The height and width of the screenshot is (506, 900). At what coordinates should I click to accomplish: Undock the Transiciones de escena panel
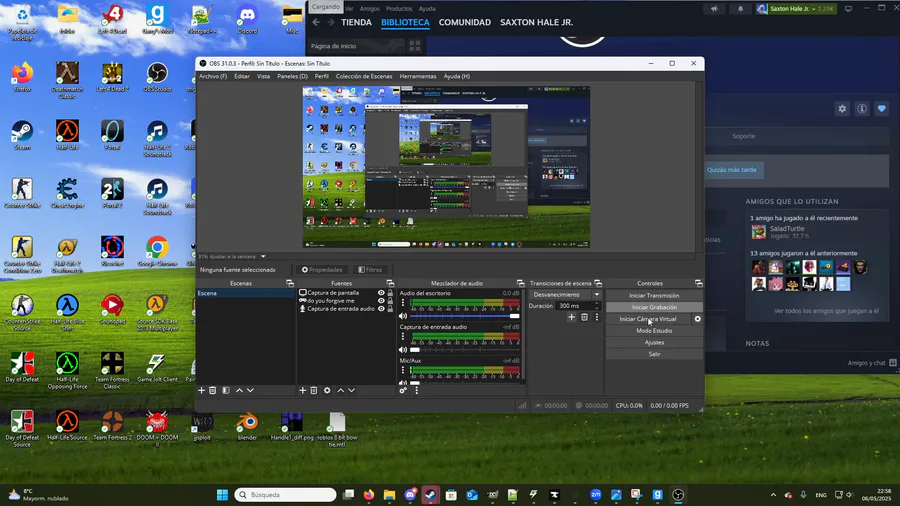pos(598,283)
